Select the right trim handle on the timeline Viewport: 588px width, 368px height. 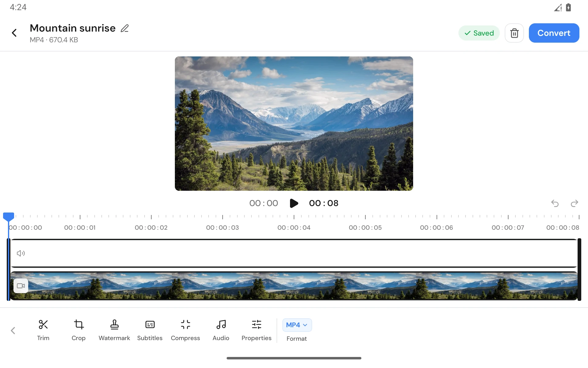[x=579, y=270]
